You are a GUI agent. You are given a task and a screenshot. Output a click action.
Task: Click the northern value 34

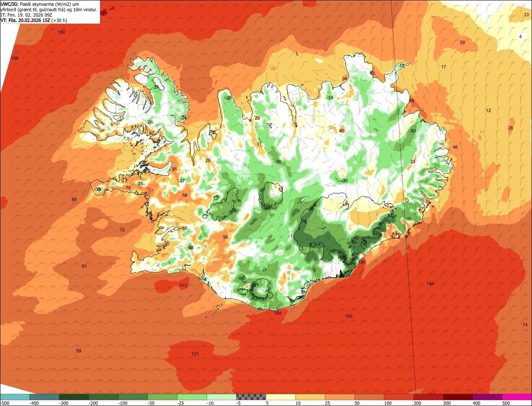pos(345,78)
